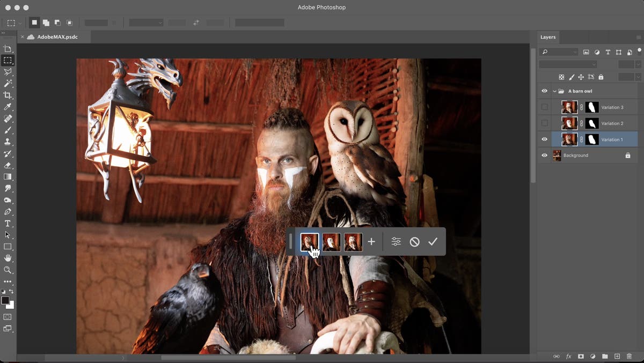This screenshot has width=644, height=363.
Task: Click the Layers panel tab
Action: pos(548,37)
